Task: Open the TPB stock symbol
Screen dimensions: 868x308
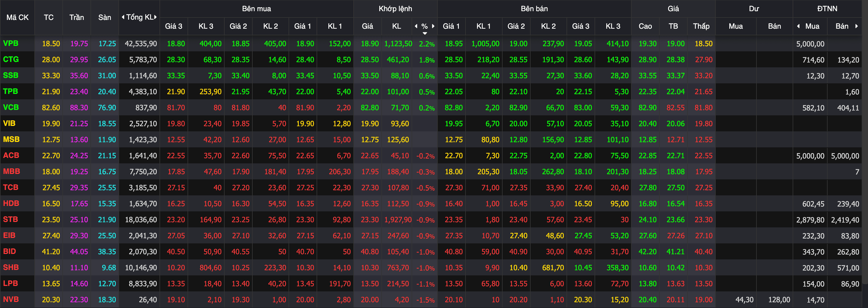Action: (11, 91)
